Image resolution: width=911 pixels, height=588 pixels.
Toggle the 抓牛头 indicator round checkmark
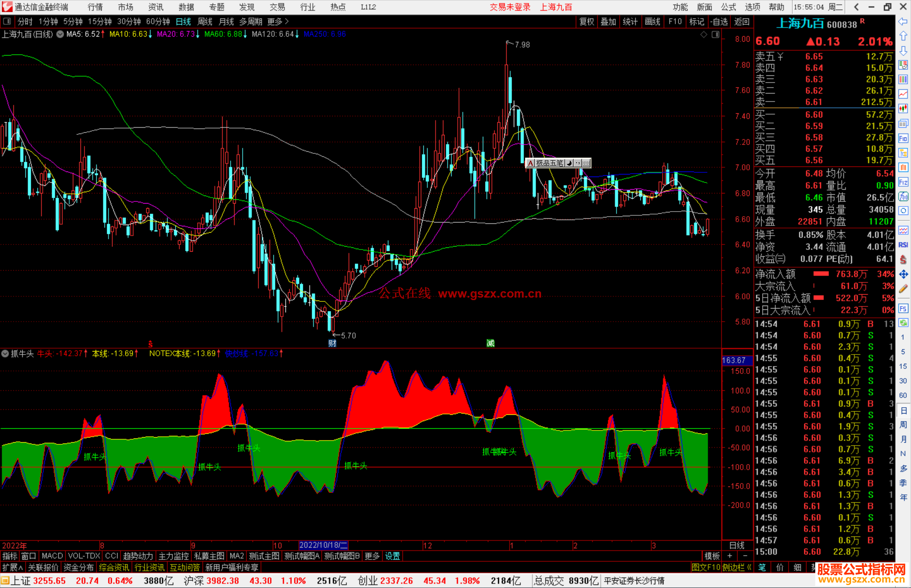point(5,354)
